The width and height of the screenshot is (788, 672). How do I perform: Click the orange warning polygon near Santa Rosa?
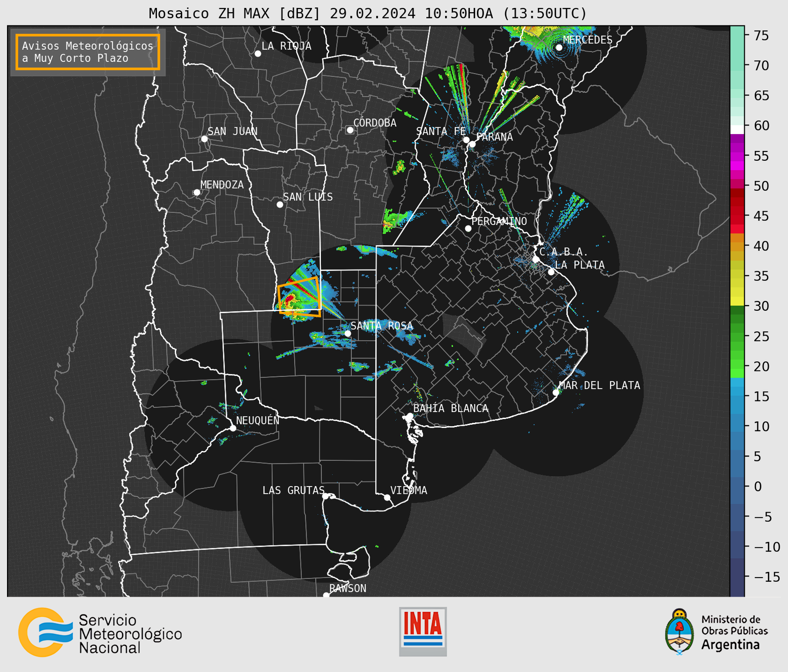pos(299,297)
